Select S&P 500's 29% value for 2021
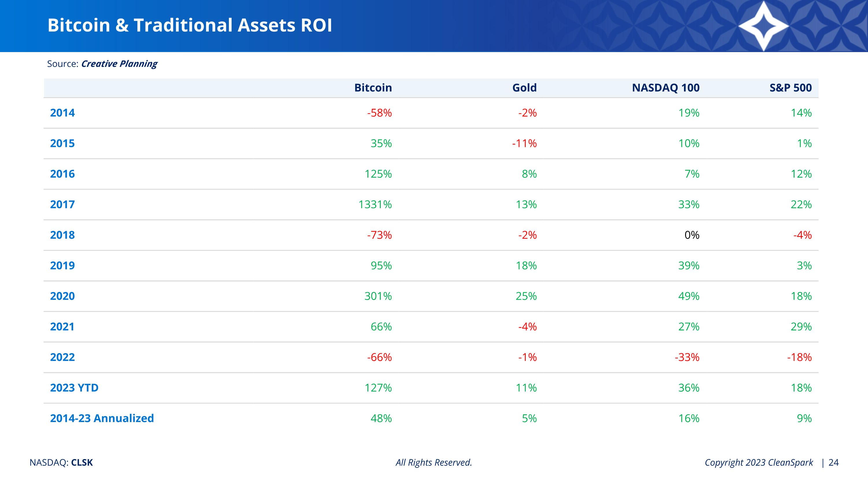This screenshot has width=868, height=488. click(x=801, y=326)
